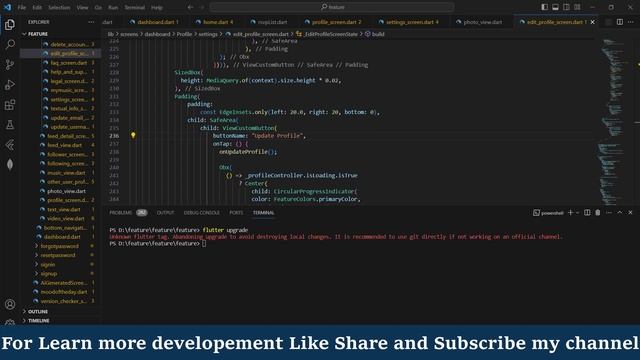Split the editor right
Screen dimensions: 640x360
[x=620, y=22]
